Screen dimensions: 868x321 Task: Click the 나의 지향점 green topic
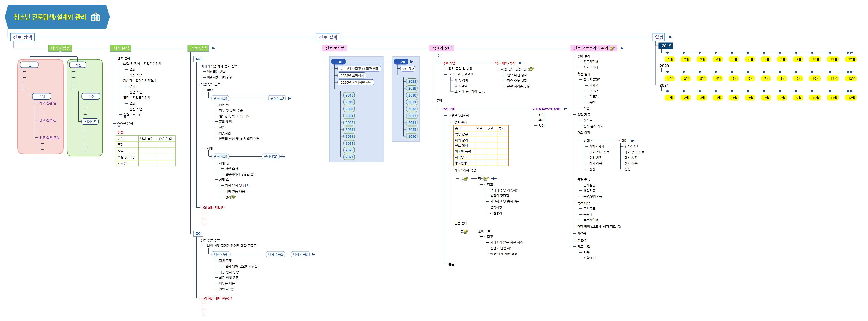tap(60, 48)
